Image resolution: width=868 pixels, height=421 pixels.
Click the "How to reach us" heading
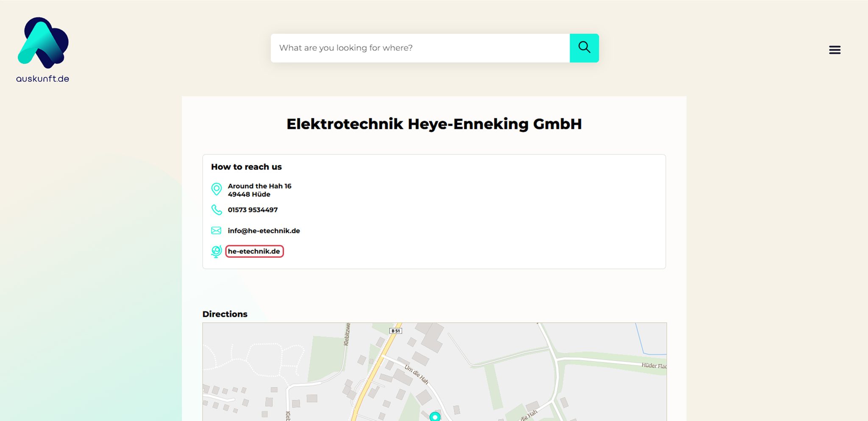click(x=246, y=167)
